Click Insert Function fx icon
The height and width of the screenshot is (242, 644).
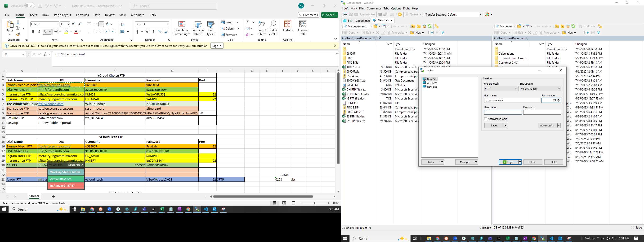[x=45, y=54]
